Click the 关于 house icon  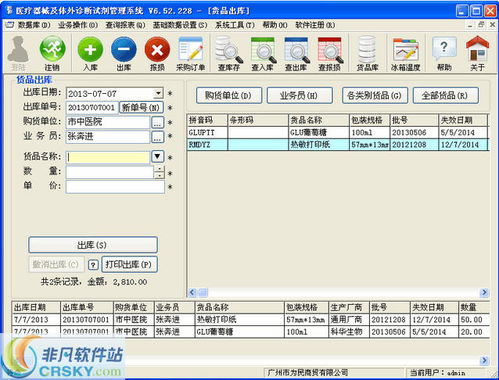click(477, 53)
